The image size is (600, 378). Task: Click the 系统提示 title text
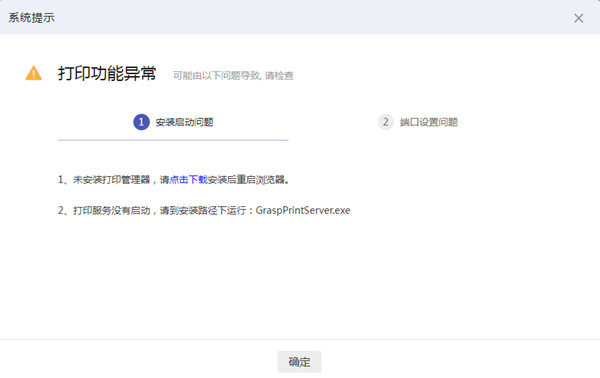point(31,18)
